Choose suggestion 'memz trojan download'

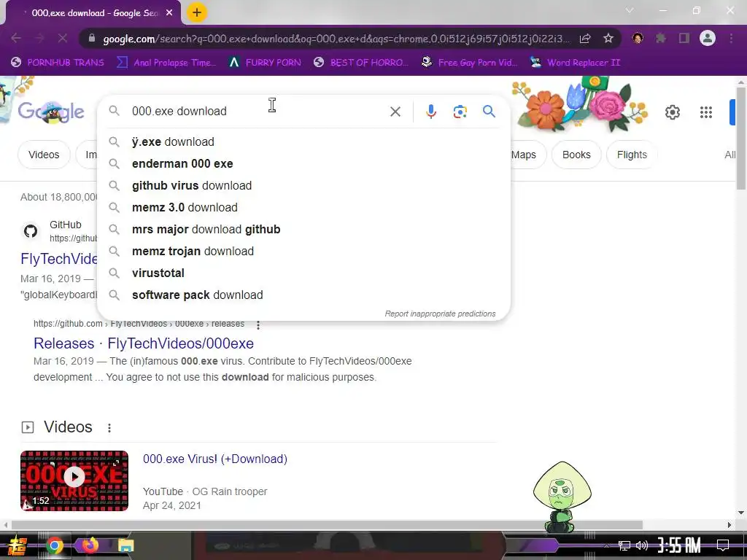click(x=303, y=252)
